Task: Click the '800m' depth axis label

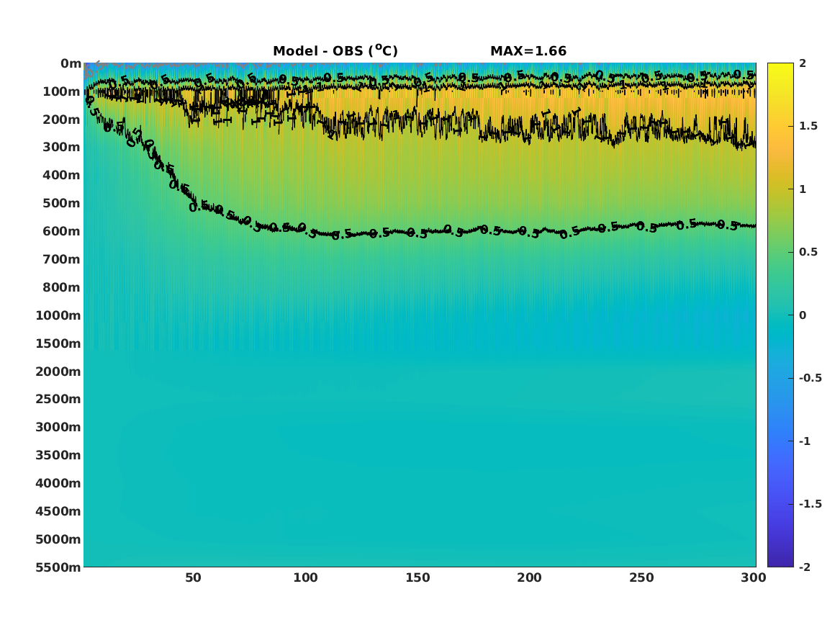Action: (62, 287)
